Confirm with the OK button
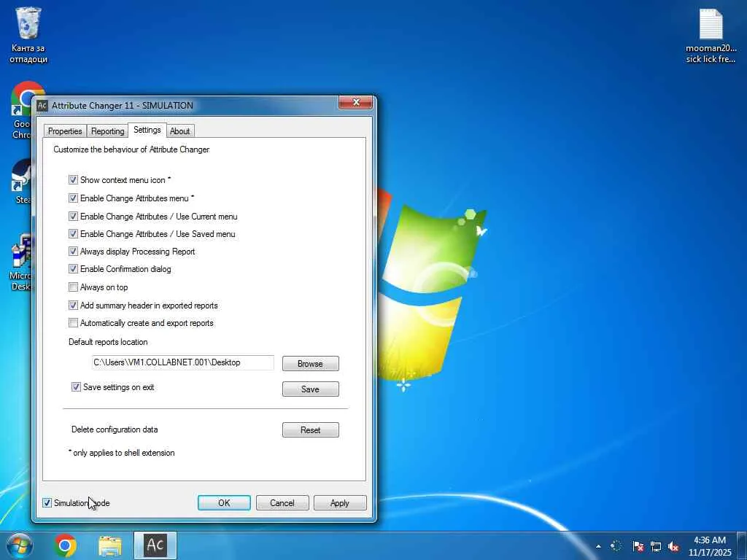 [224, 503]
